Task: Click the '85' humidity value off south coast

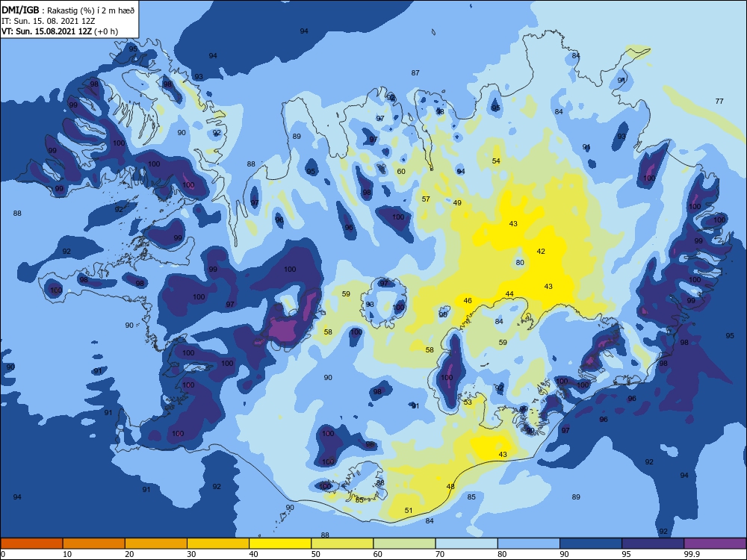Action: 471,497
